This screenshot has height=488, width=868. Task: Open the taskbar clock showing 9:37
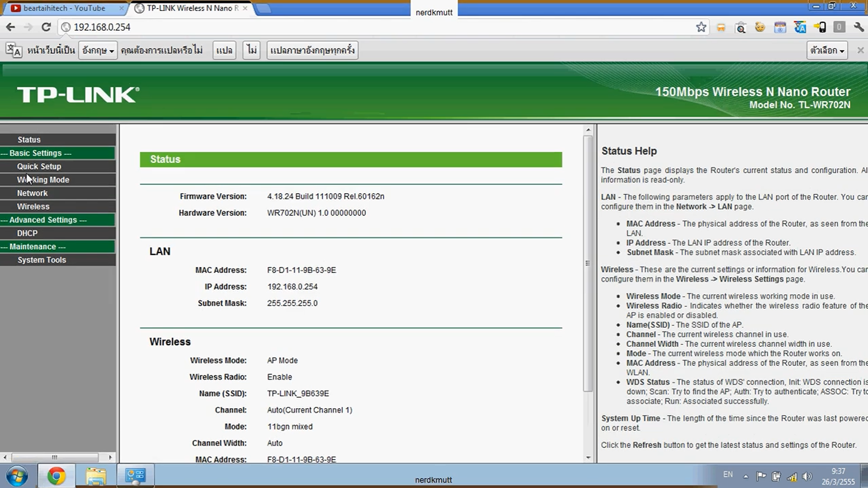tap(838, 476)
